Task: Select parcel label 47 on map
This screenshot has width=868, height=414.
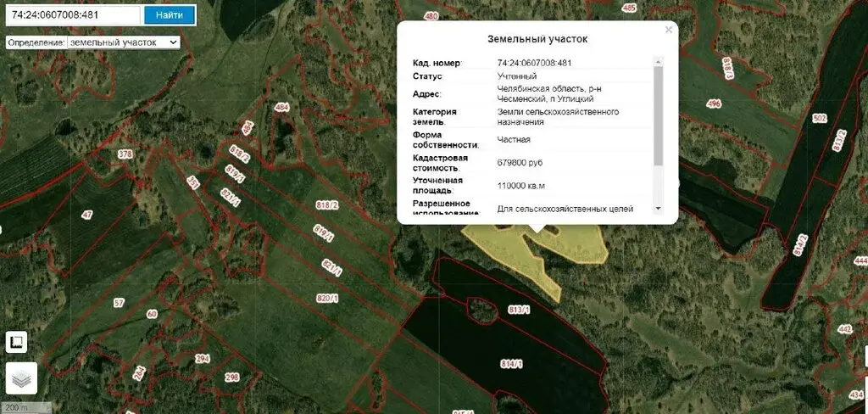Action: [x=87, y=215]
